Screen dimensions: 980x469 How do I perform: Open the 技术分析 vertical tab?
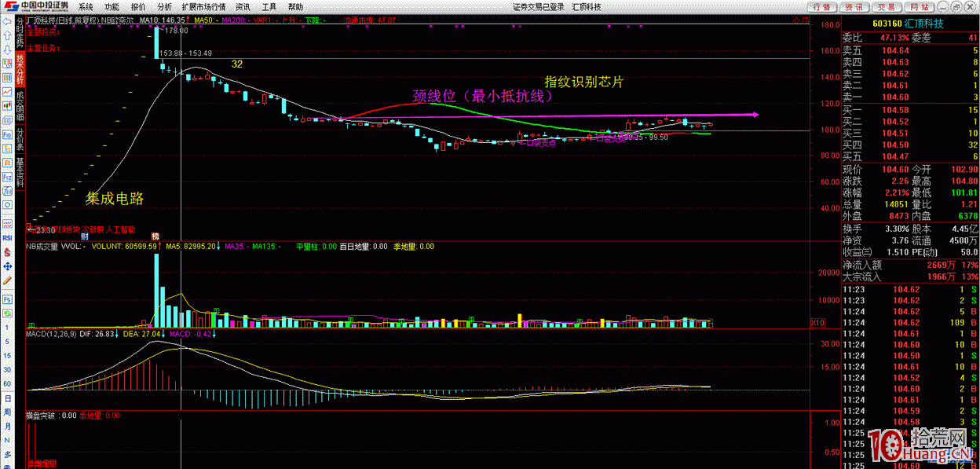click(x=20, y=68)
